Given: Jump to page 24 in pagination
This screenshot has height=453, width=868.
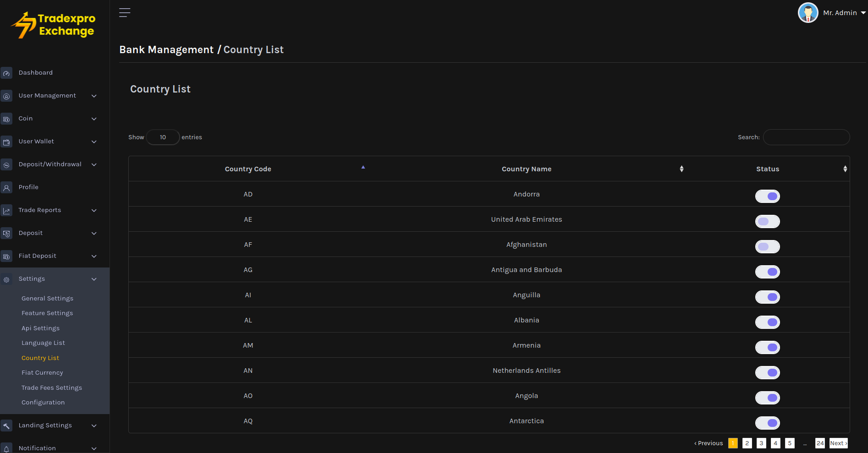Looking at the screenshot, I should click(820, 443).
